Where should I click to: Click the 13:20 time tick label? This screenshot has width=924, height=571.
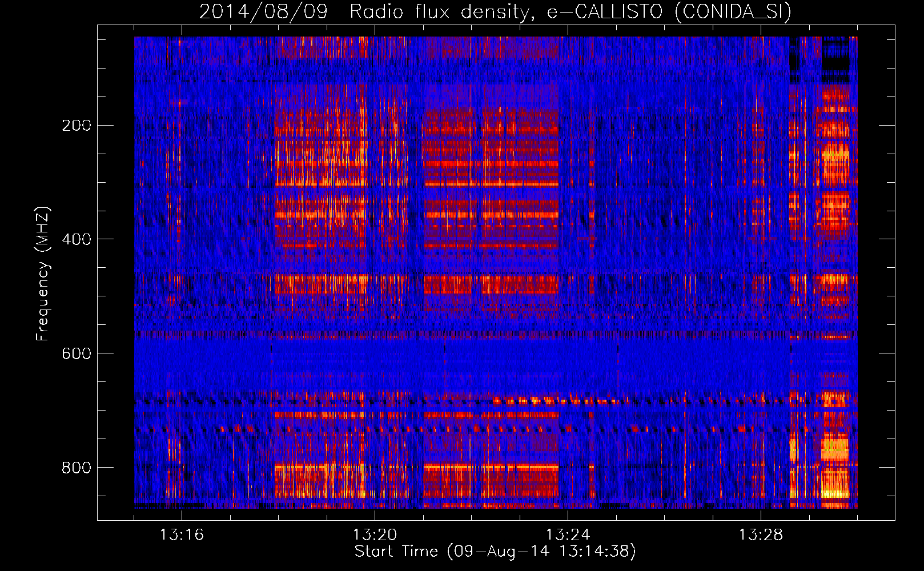pyautogui.click(x=375, y=534)
